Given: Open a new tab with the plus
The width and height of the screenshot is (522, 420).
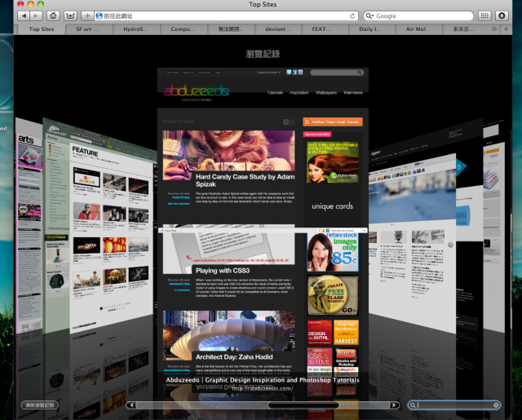Looking at the screenshot, I should point(506,29).
